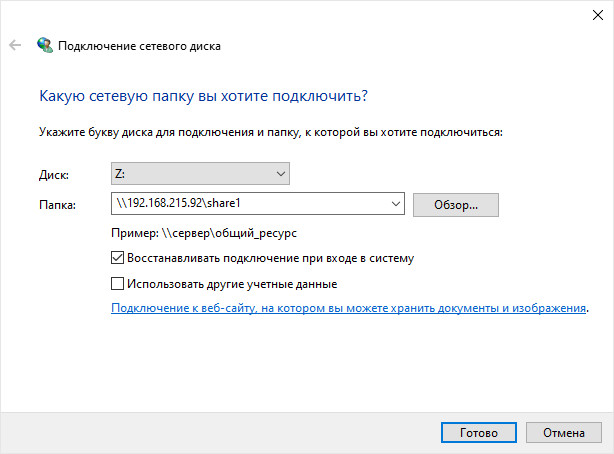Click the Папка: label

pyautogui.click(x=57, y=204)
